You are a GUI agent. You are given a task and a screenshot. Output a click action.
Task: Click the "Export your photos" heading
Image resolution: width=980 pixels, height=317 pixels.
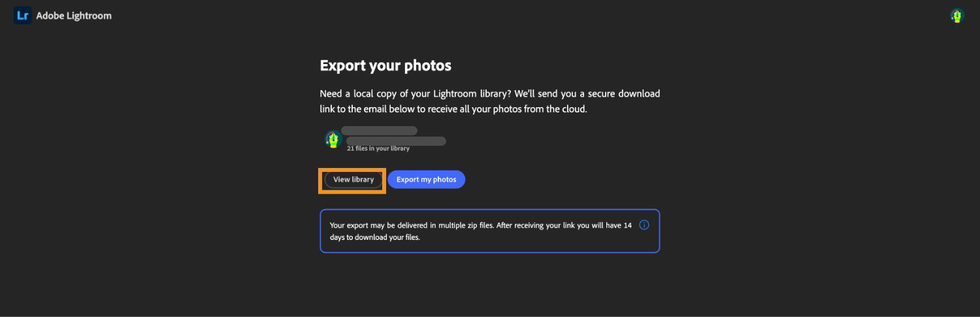click(x=385, y=65)
